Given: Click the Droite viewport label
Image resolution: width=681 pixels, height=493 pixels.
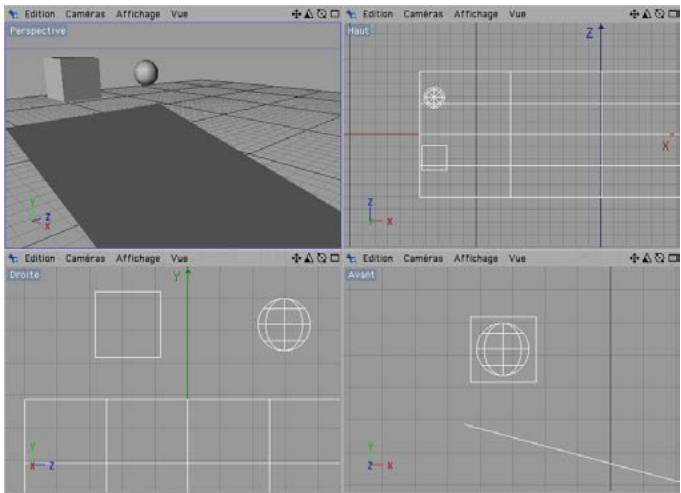Looking at the screenshot, I should (24, 275).
